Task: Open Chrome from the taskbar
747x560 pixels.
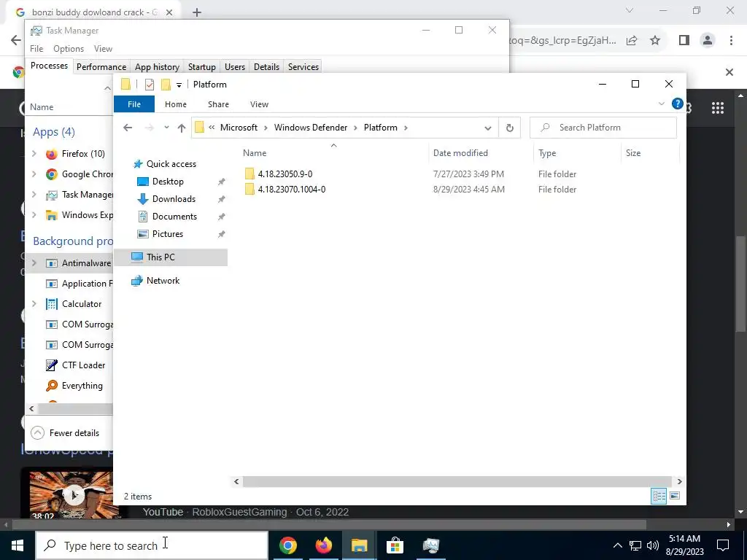Action: (x=287, y=545)
